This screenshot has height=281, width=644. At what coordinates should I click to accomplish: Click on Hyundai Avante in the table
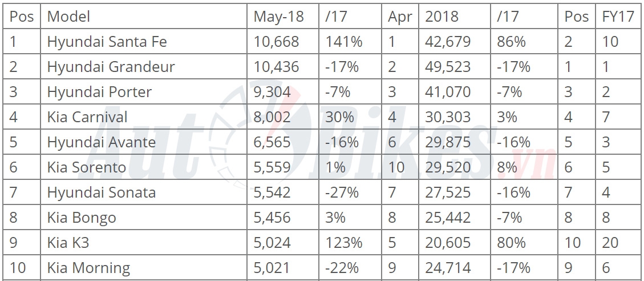click(x=102, y=142)
